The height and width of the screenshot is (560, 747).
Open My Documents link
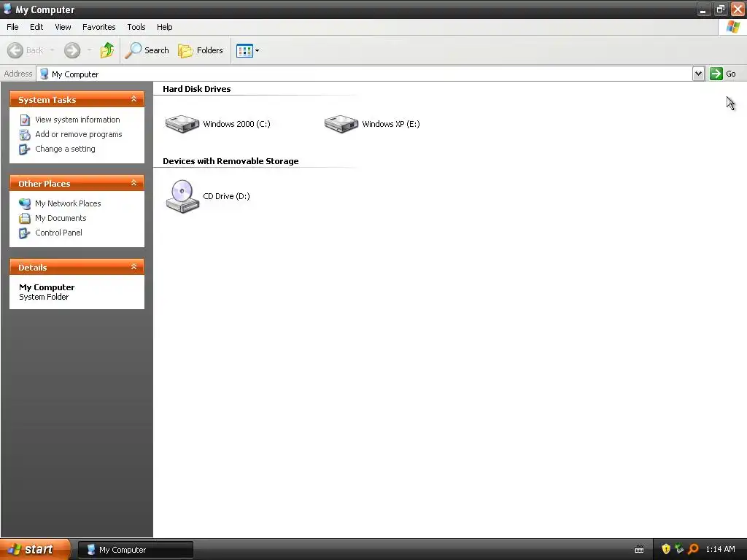pos(61,218)
